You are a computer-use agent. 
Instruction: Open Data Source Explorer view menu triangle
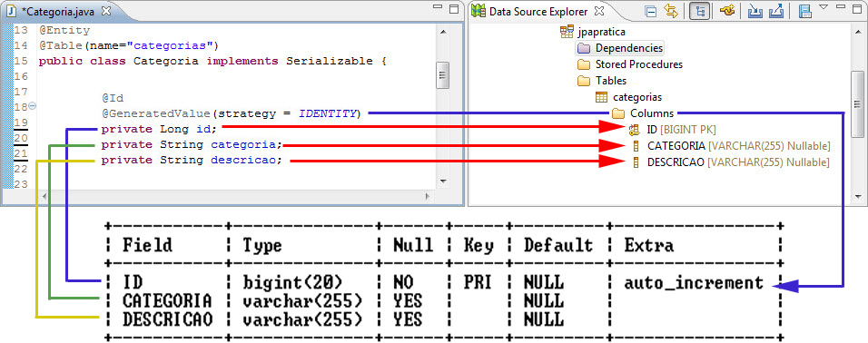coord(823,7)
